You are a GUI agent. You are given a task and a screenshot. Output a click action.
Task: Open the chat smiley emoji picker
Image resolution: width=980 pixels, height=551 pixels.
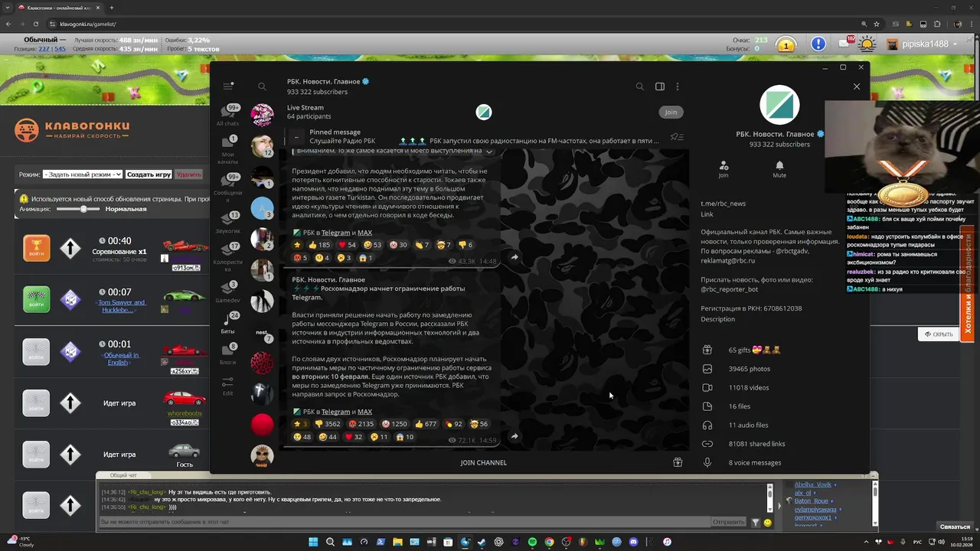tap(768, 523)
